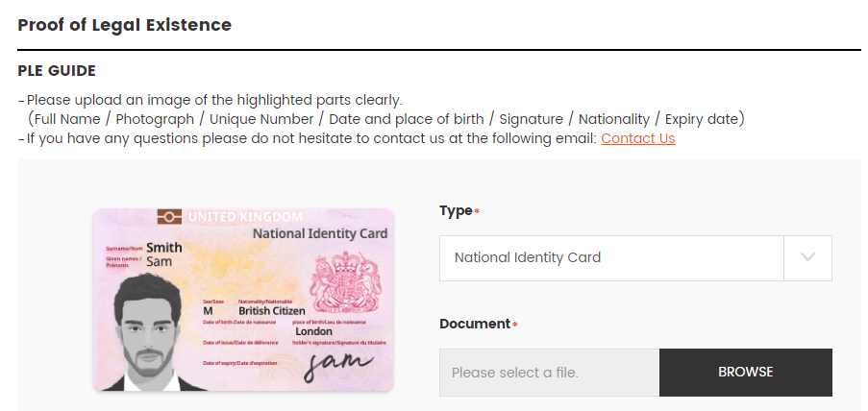This screenshot has height=411, width=868.
Task: Click 'National Identity Card' title on the card
Action: pos(320,233)
